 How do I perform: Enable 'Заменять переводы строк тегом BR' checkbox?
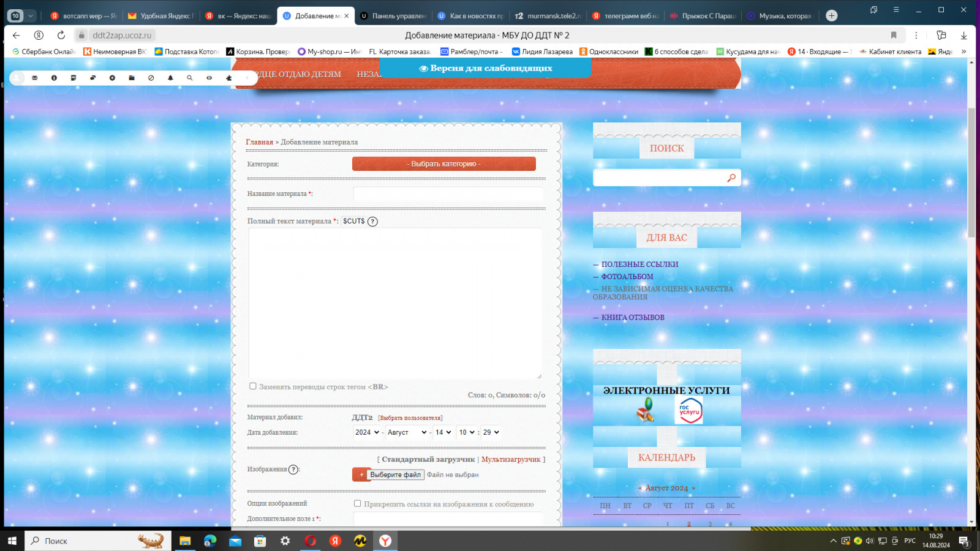click(x=253, y=386)
